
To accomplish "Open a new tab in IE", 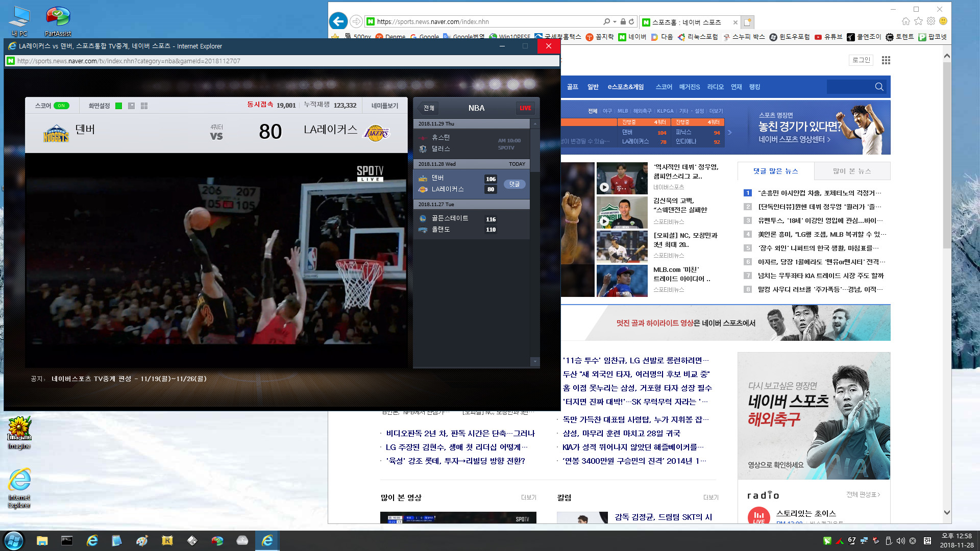I will [x=747, y=22].
